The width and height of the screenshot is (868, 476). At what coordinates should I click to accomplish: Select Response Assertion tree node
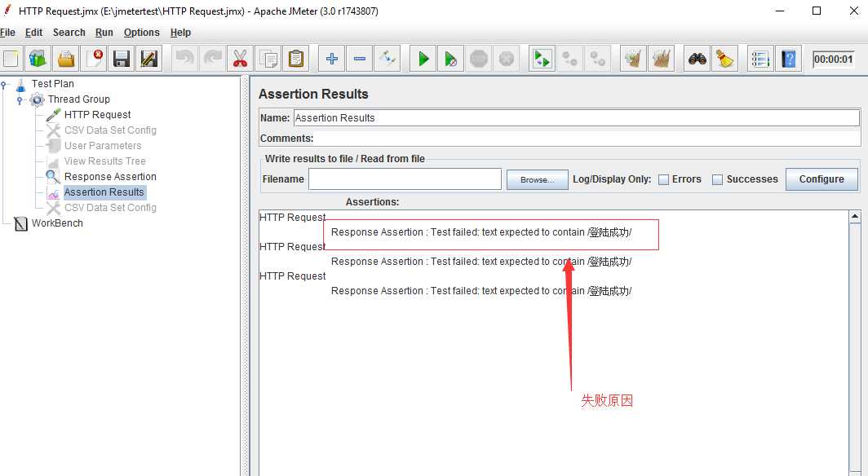[x=110, y=176]
